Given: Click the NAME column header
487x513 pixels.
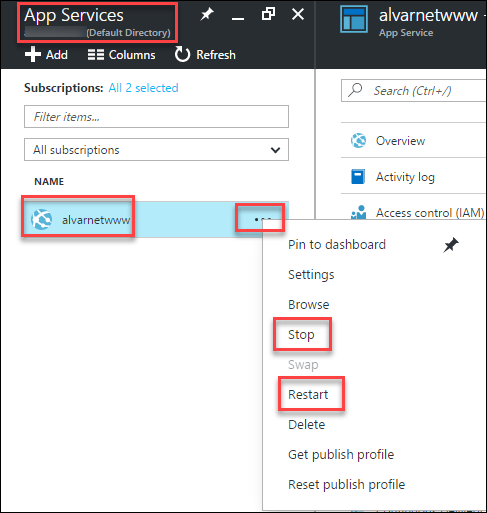Looking at the screenshot, I should [x=49, y=182].
